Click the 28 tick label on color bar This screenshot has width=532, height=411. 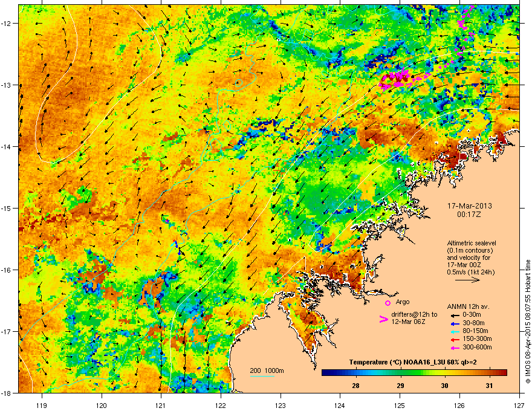[355, 386]
